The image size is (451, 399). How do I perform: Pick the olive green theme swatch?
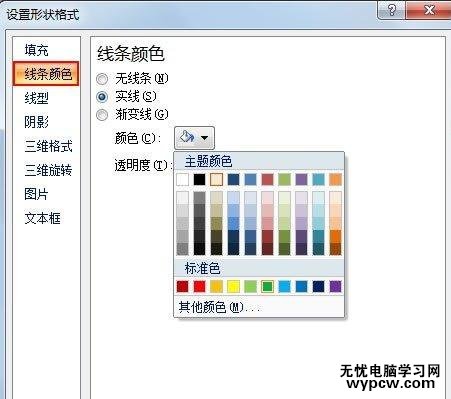pyautogui.click(x=284, y=179)
